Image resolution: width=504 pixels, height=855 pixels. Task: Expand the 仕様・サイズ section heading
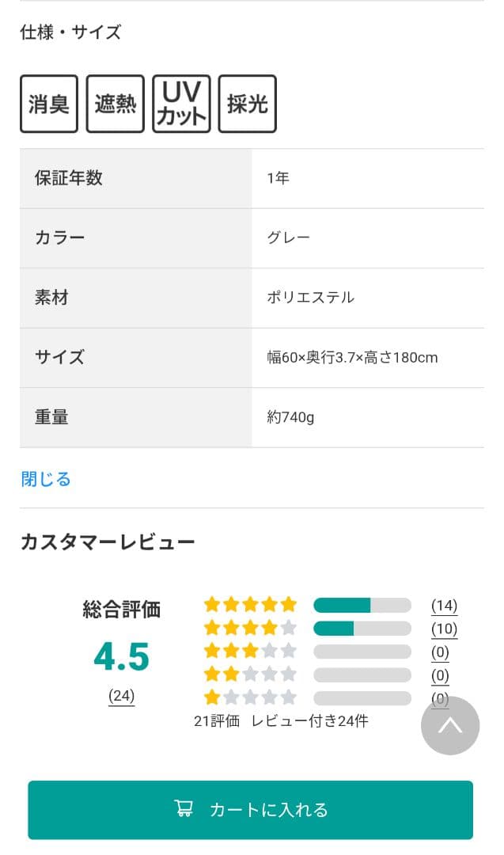pyautogui.click(x=72, y=32)
